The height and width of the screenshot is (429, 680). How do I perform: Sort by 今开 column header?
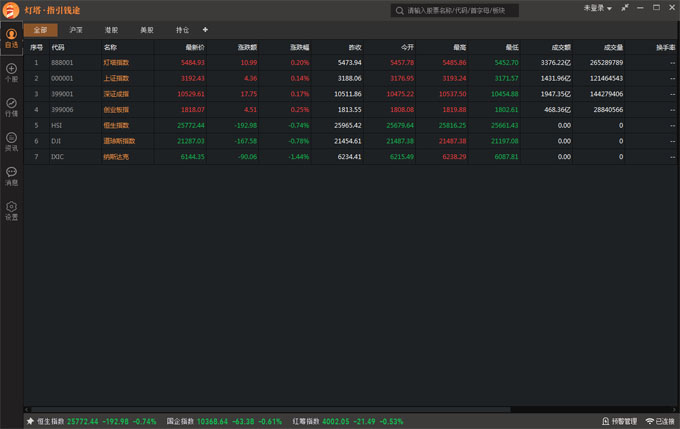click(x=407, y=47)
